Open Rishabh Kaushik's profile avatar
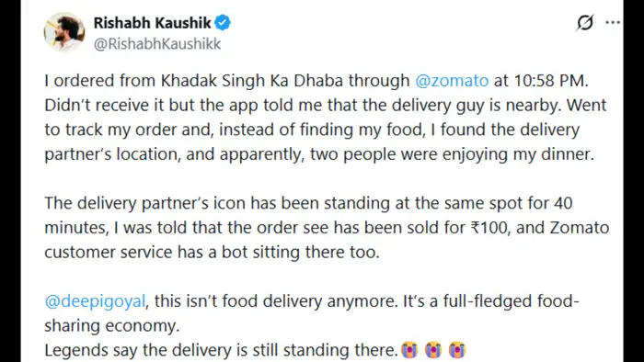The image size is (644, 362). click(64, 32)
